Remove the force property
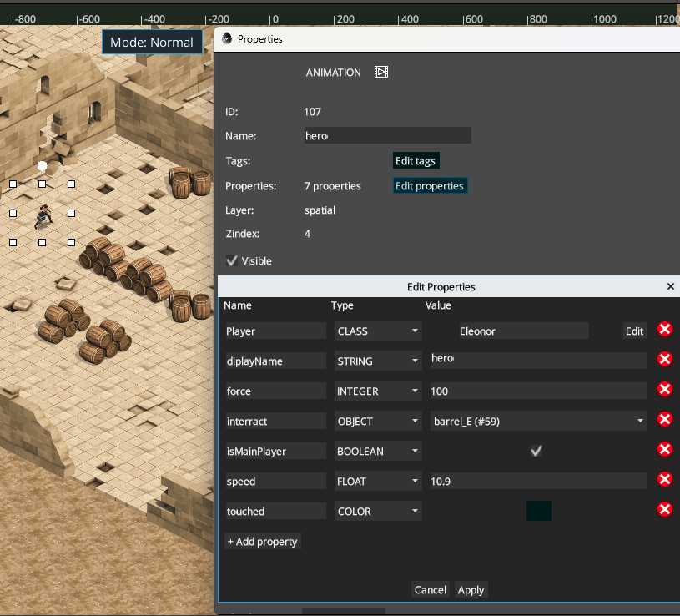Viewport: 680px width, 616px height. click(x=664, y=389)
